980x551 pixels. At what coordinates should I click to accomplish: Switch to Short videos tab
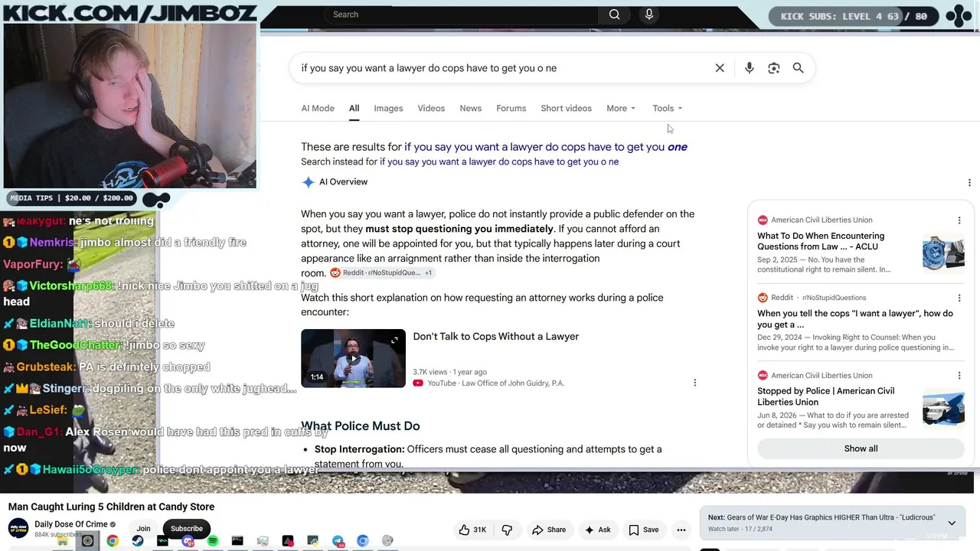click(566, 108)
